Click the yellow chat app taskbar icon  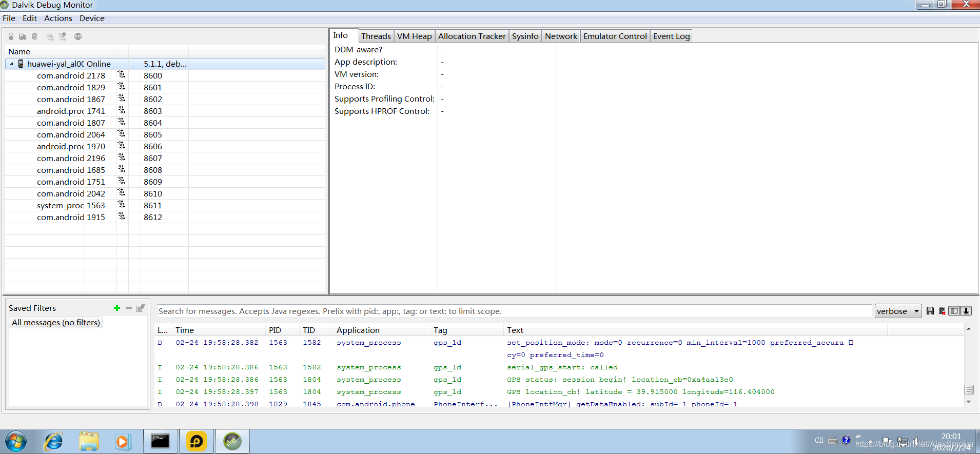pos(197,441)
